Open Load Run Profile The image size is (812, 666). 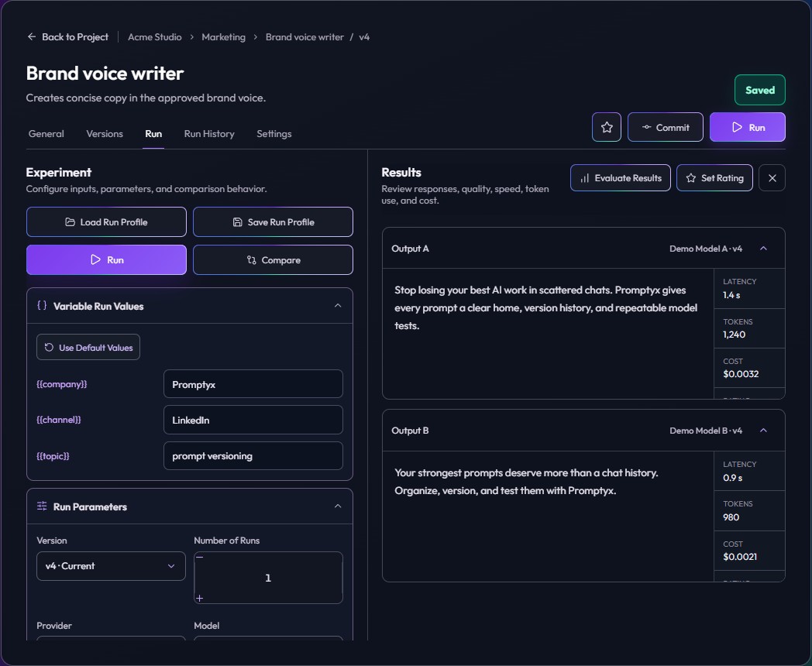tap(106, 222)
